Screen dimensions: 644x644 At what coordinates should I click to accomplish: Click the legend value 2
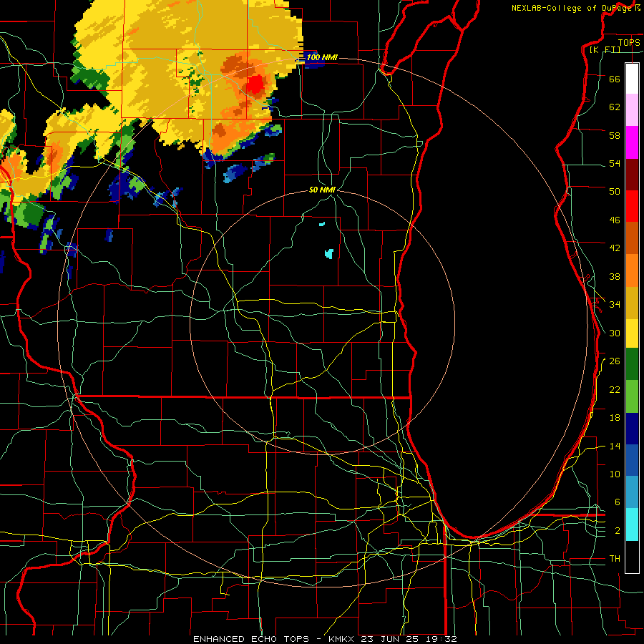point(618,531)
